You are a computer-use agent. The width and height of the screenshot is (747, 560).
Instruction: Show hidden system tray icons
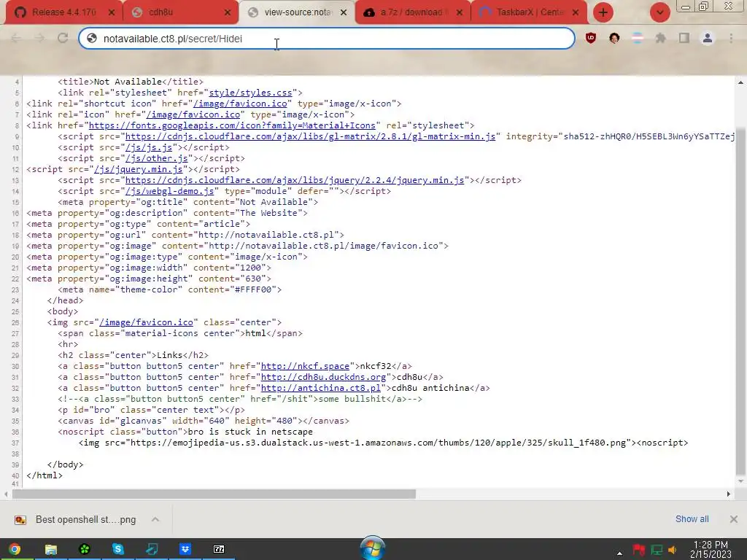pyautogui.click(x=619, y=553)
